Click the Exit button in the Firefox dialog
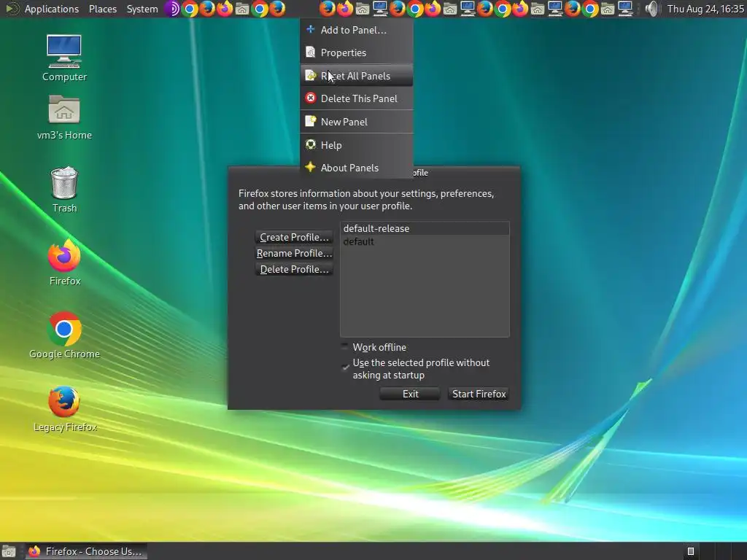Screen dimensions: 747x560 410,394
